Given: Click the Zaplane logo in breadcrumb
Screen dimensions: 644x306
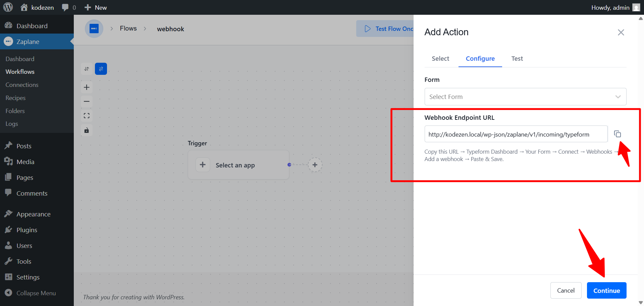Looking at the screenshot, I should click(x=94, y=29).
